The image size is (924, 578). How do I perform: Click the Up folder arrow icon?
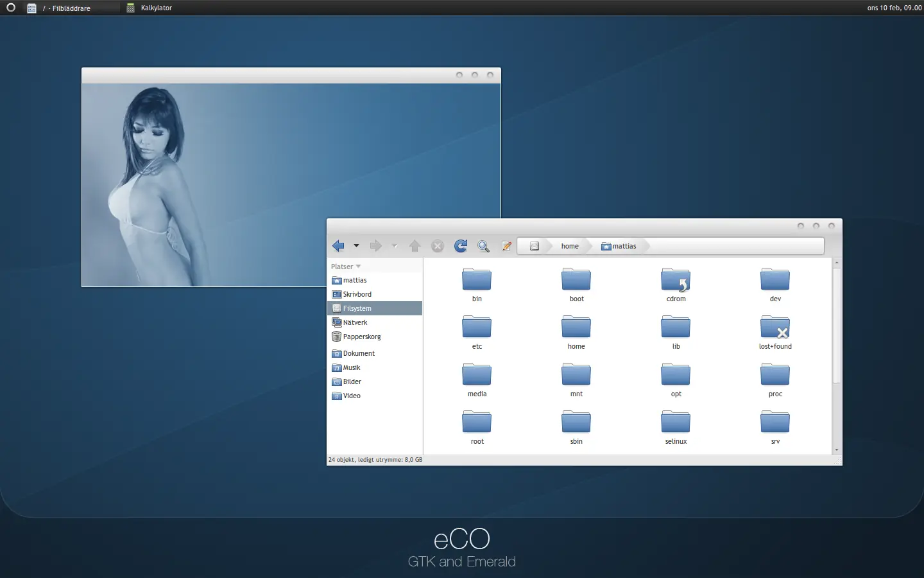click(x=415, y=246)
